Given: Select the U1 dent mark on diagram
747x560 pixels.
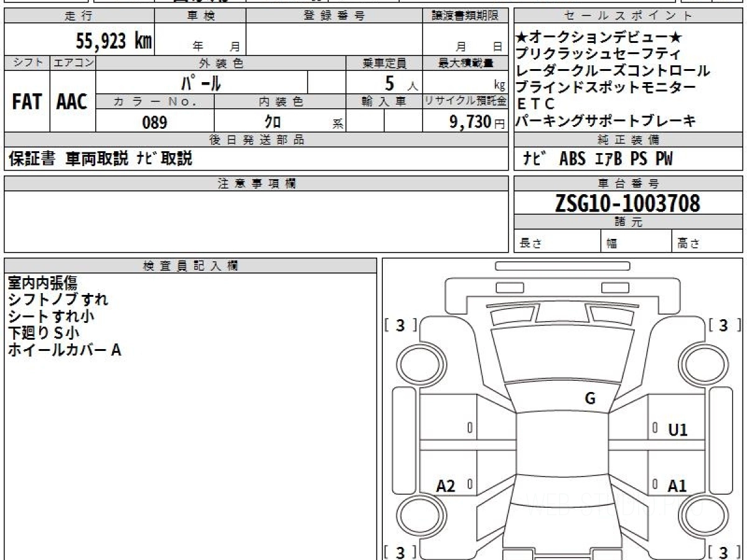Looking at the screenshot, I should (x=677, y=430).
